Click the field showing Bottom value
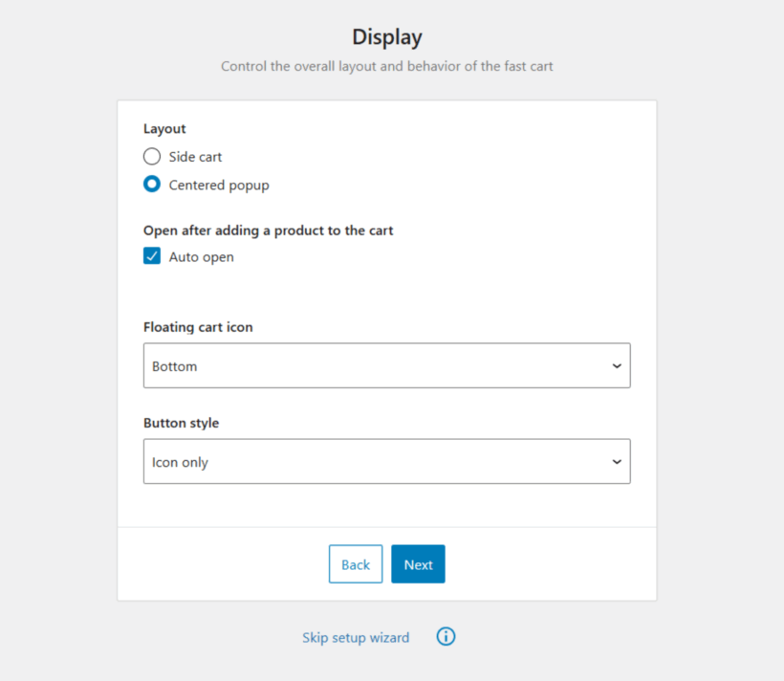Screen dimensions: 784x681 (386, 365)
